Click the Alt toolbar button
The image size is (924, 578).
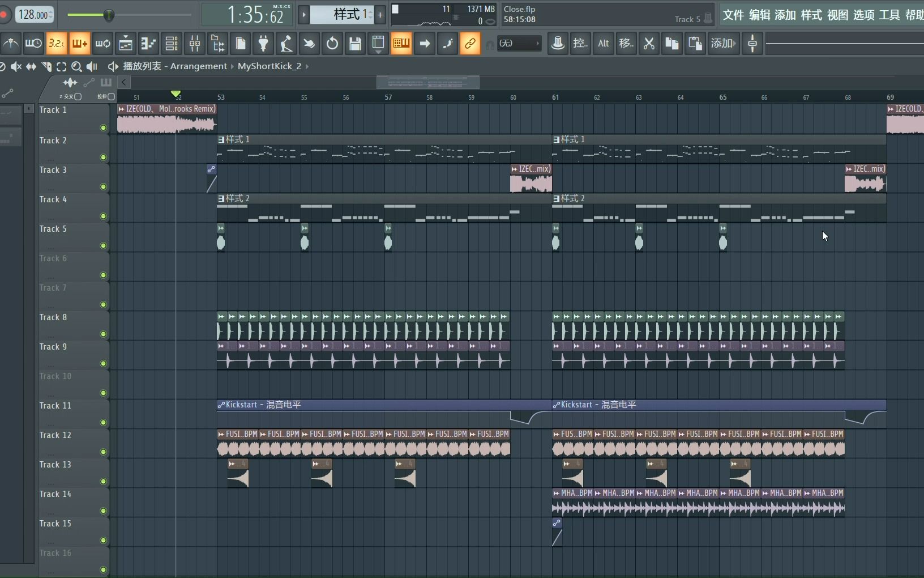(604, 44)
